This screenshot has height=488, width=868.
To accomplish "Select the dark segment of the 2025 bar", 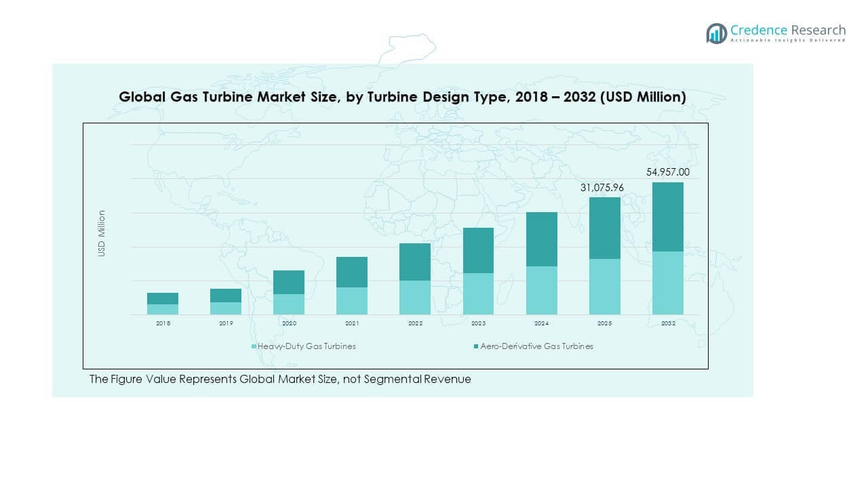I will pos(604,227).
